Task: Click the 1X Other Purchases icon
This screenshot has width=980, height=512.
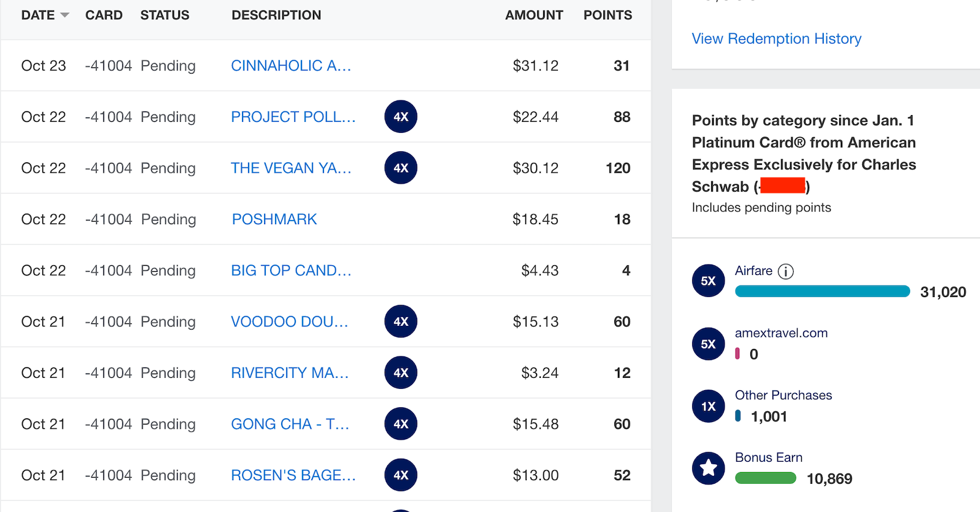Action: tap(708, 405)
